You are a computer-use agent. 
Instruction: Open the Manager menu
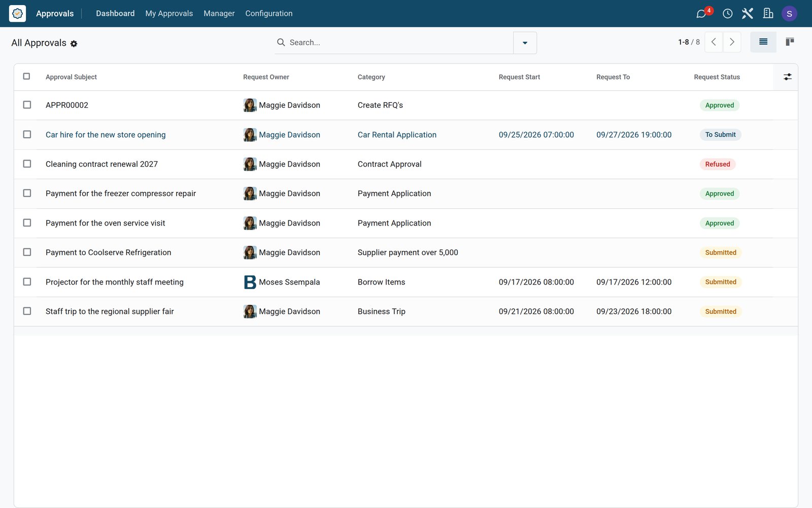pyautogui.click(x=219, y=14)
